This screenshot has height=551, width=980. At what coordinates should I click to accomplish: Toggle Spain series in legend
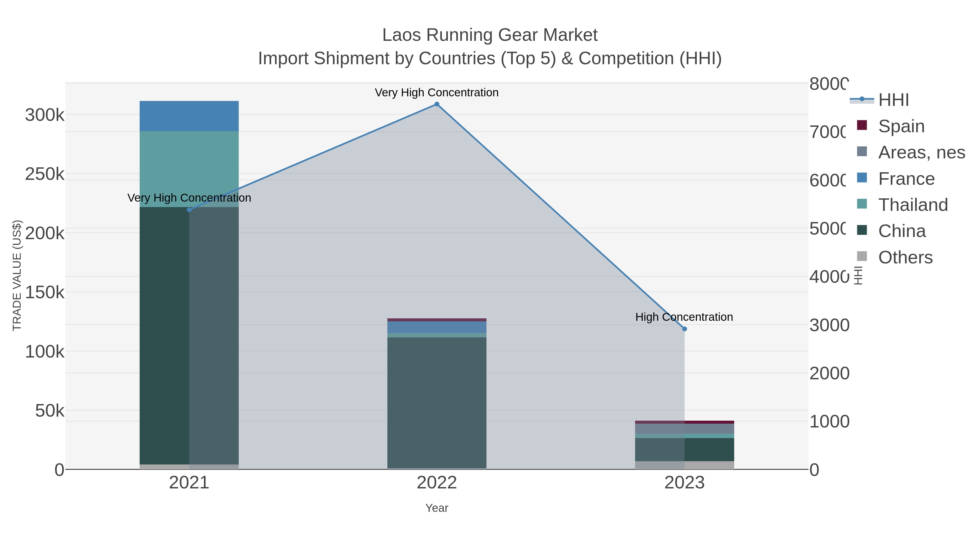click(x=891, y=126)
